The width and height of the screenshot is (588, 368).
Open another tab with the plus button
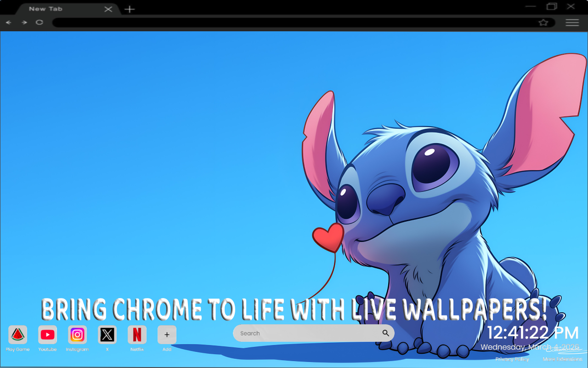pyautogui.click(x=130, y=9)
